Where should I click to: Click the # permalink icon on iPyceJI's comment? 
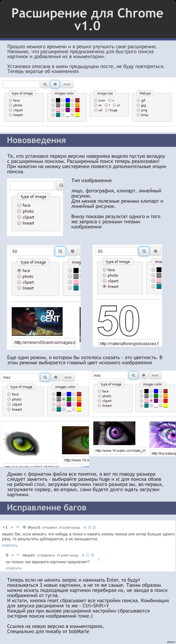tap(85, 527)
